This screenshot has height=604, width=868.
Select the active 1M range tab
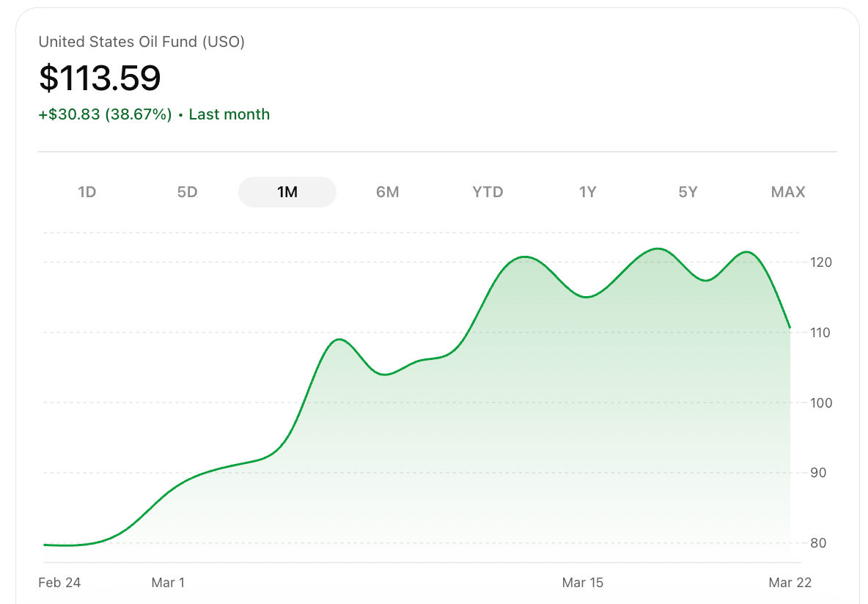(x=287, y=192)
